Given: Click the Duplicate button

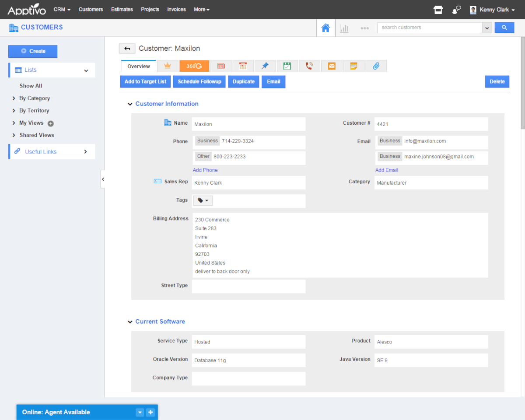Looking at the screenshot, I should click(x=243, y=82).
